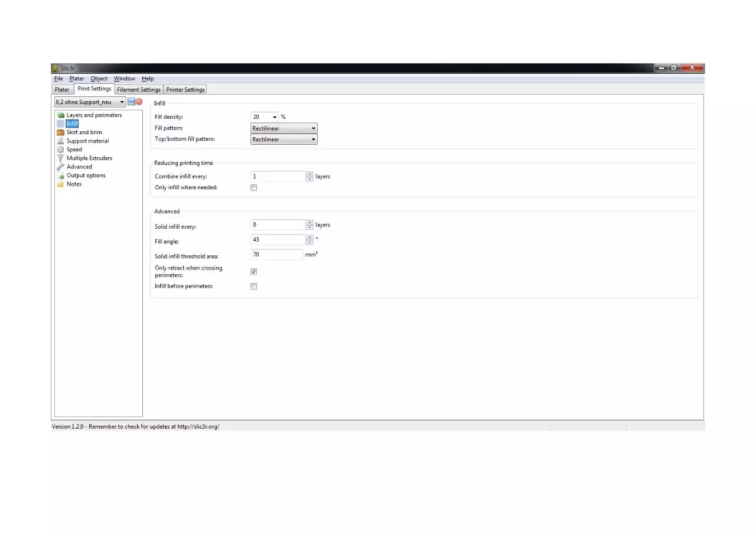Click the status bar version text
The width and height of the screenshot is (756, 535).
point(135,426)
